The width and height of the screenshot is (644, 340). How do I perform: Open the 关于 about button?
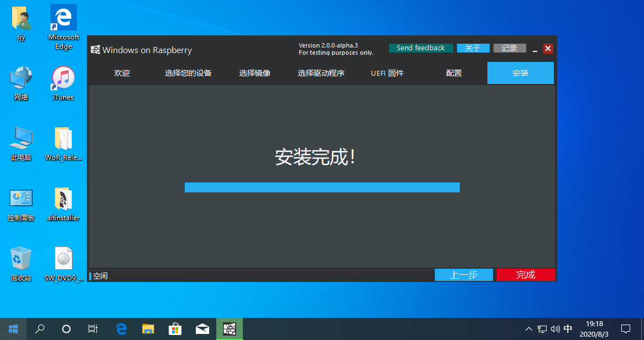point(473,48)
